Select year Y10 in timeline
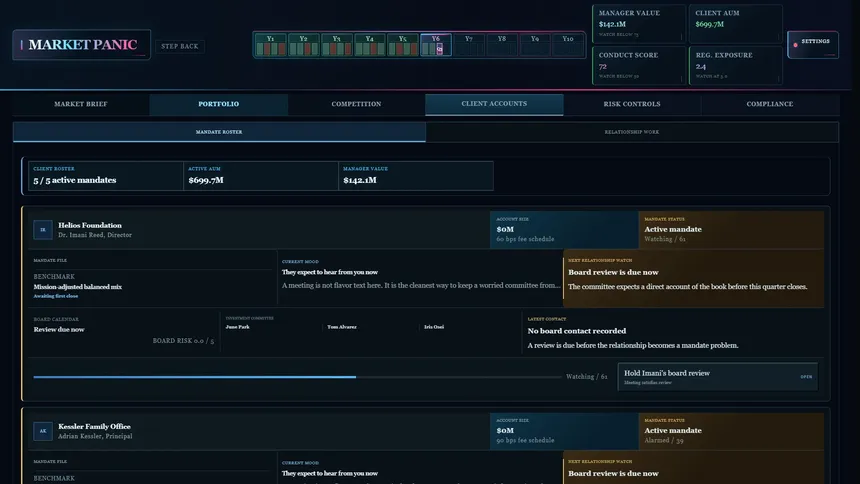 point(568,44)
